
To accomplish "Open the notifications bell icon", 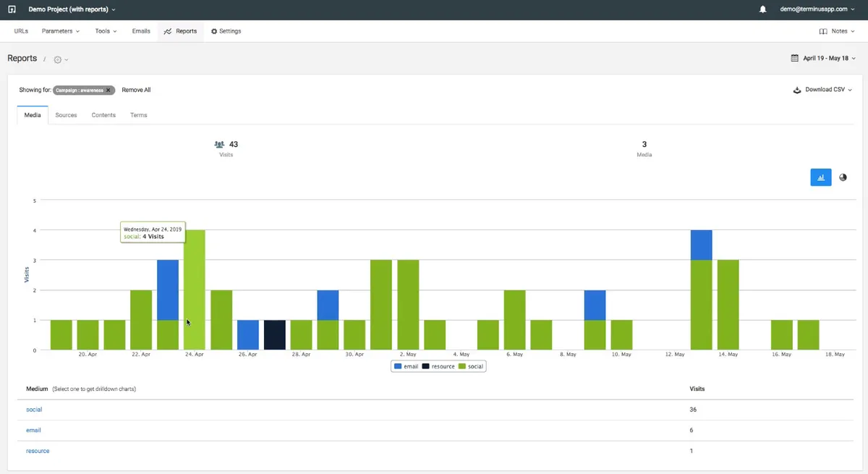I will pos(763,9).
